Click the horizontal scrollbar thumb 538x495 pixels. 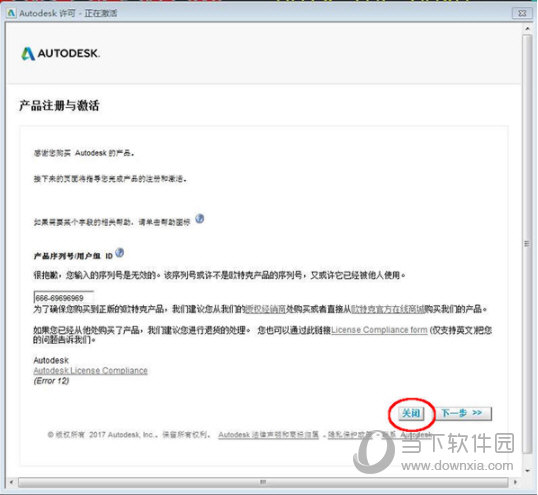263,482
